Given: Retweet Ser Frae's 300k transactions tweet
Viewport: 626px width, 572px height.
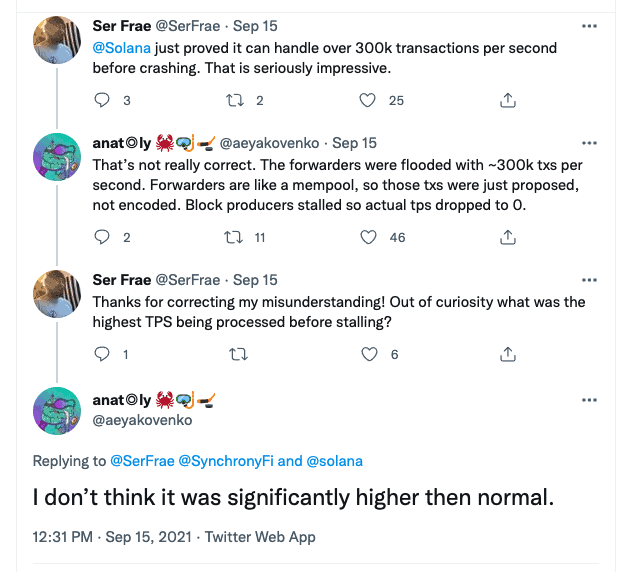Looking at the screenshot, I should tap(238, 100).
